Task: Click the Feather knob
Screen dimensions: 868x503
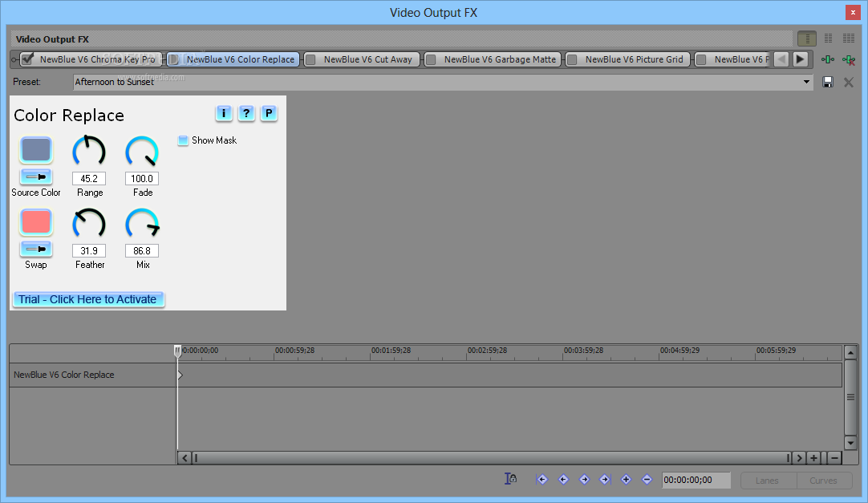Action: click(89, 224)
